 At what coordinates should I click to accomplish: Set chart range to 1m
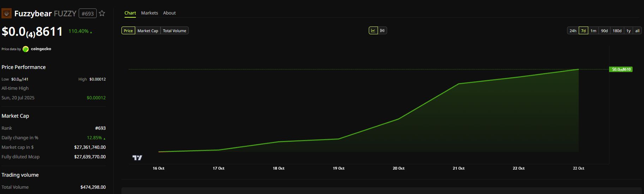coord(594,31)
